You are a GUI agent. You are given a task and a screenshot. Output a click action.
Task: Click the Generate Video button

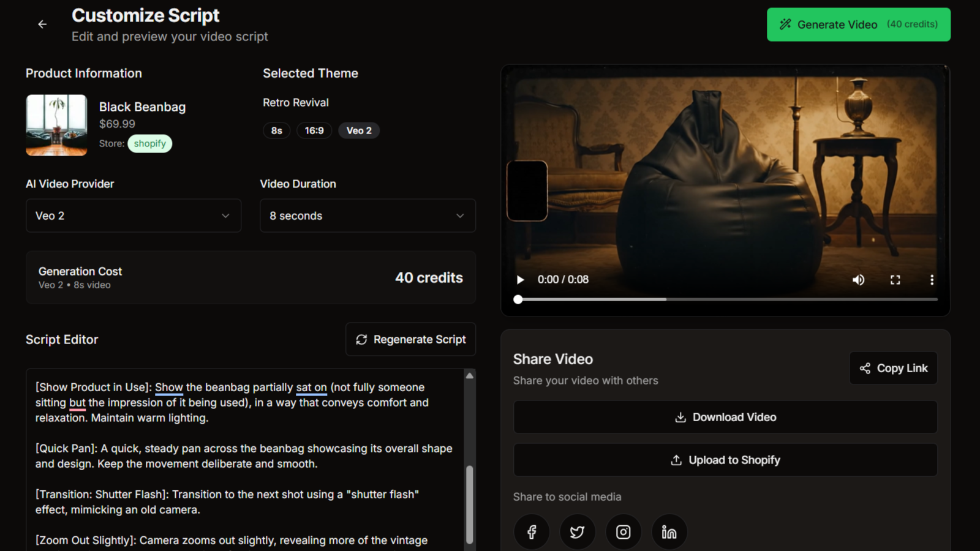(x=858, y=24)
